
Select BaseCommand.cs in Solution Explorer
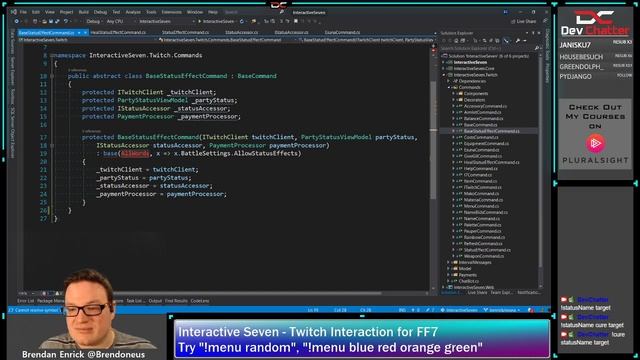coord(480,125)
